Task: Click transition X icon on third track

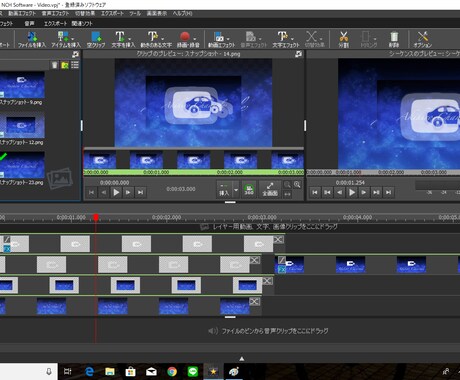Action: pyautogui.click(x=267, y=281)
